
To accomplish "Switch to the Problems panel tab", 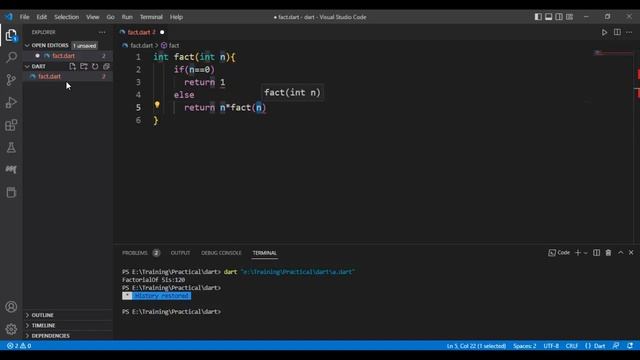I will [x=135, y=253].
